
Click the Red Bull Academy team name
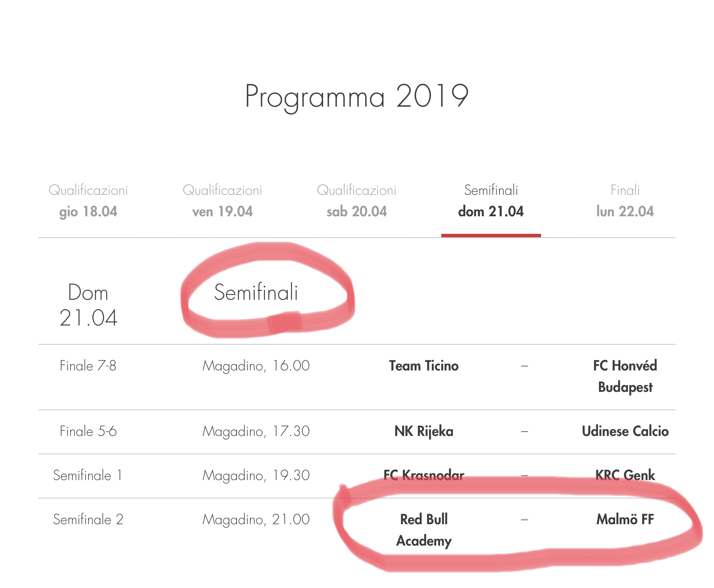[424, 530]
